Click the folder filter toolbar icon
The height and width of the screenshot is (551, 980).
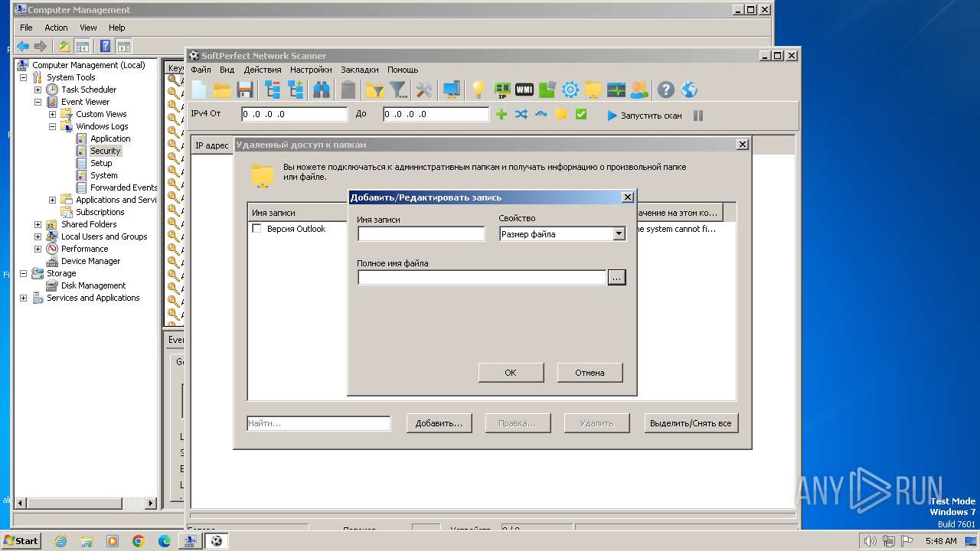[374, 90]
